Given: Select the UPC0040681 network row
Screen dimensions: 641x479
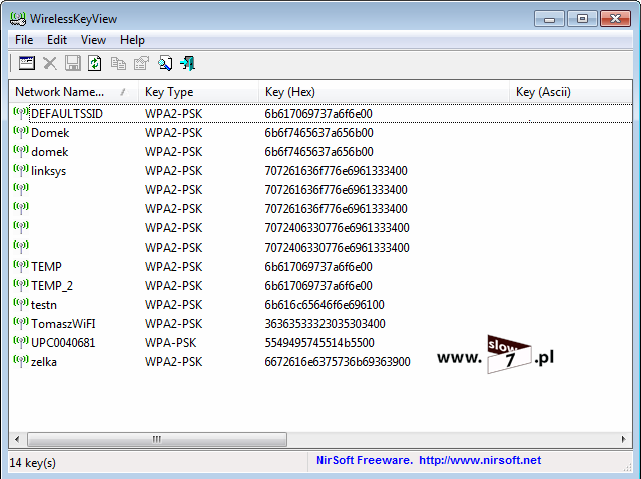Looking at the screenshot, I should (x=320, y=342).
